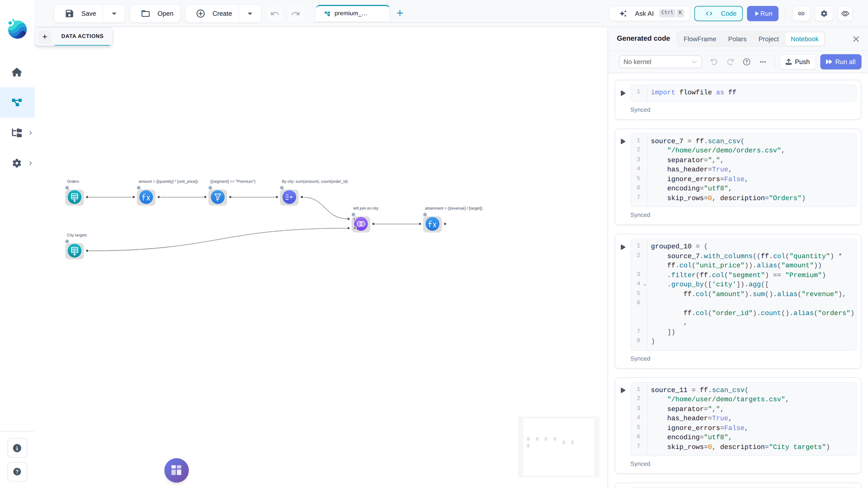Toggle the eye visibility icon in toolbar
Viewport: 868px width, 488px height.
pyautogui.click(x=845, y=13)
